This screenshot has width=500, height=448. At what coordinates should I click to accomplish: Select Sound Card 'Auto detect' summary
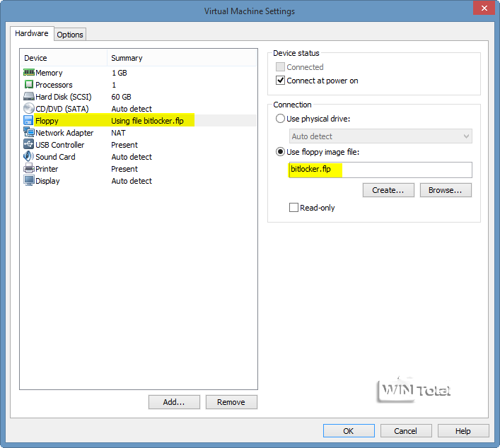tap(132, 157)
